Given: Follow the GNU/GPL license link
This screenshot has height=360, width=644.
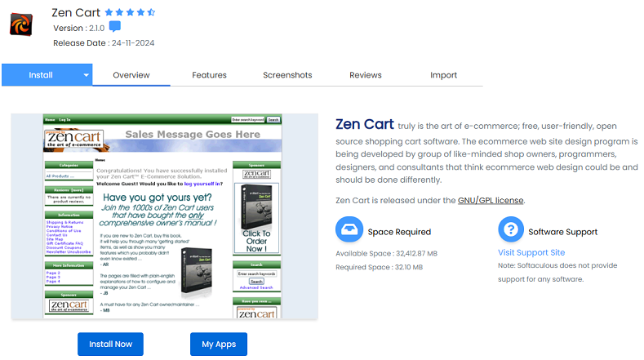Looking at the screenshot, I should [491, 200].
